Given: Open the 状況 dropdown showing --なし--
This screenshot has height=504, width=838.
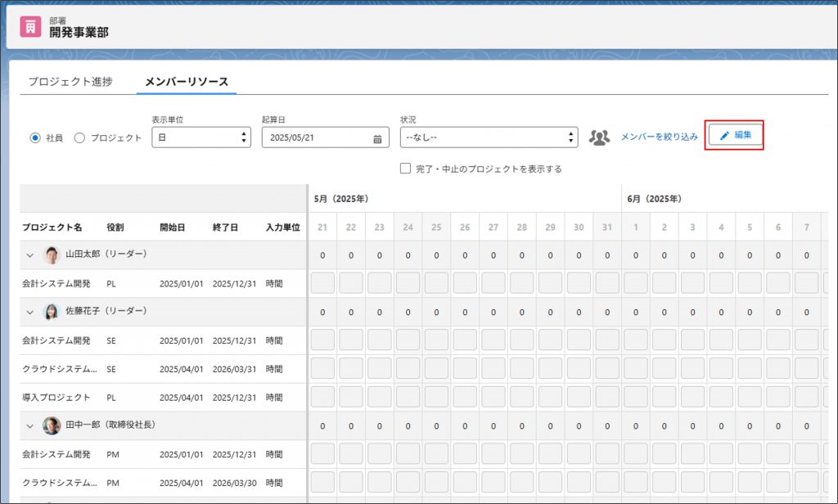Looking at the screenshot, I should (x=489, y=137).
